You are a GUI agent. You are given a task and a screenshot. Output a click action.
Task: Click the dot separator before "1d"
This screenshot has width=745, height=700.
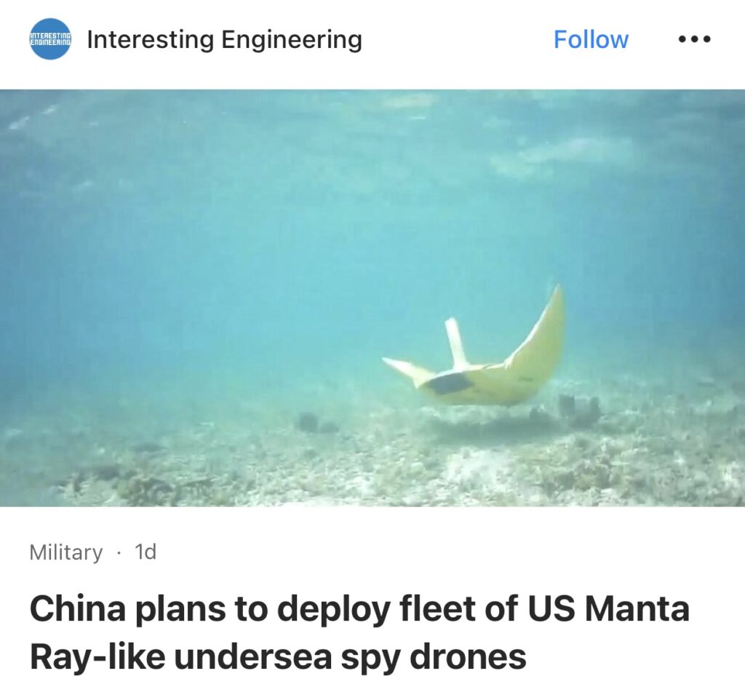(119, 553)
